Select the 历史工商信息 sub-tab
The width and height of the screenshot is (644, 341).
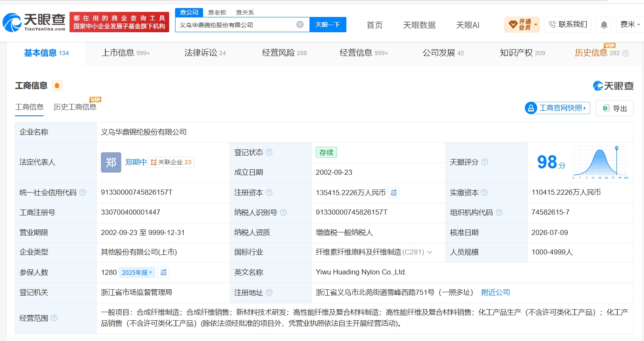[x=75, y=107]
